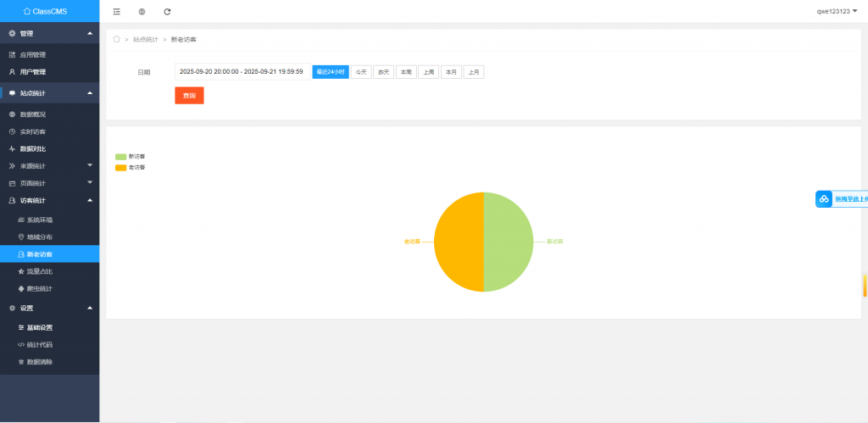Click the home icon in breadcrumb

click(116, 39)
